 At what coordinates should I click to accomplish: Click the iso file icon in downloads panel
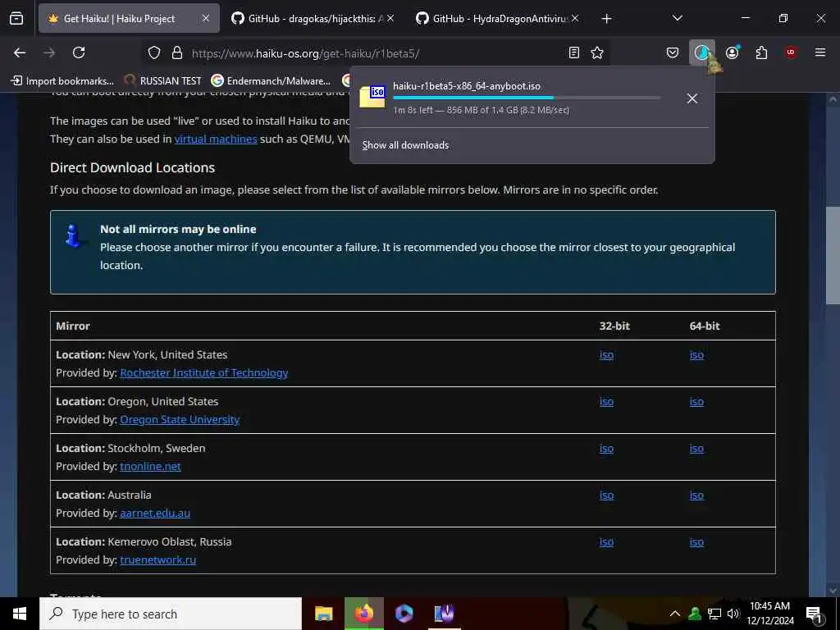[372, 97]
